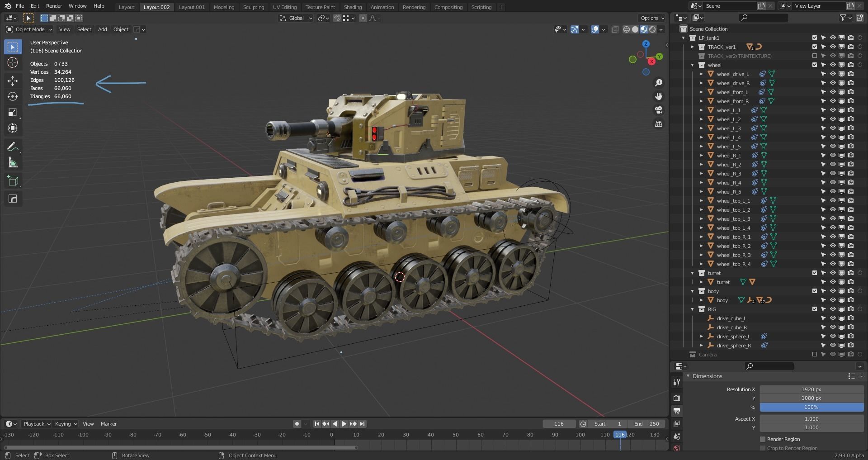Activate the Select Box tool
This screenshot has width=868, height=460.
[13, 47]
